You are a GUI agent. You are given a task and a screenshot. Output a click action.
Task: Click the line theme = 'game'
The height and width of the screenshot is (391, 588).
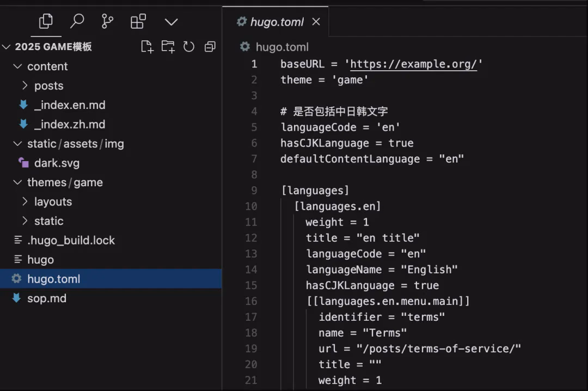324,80
